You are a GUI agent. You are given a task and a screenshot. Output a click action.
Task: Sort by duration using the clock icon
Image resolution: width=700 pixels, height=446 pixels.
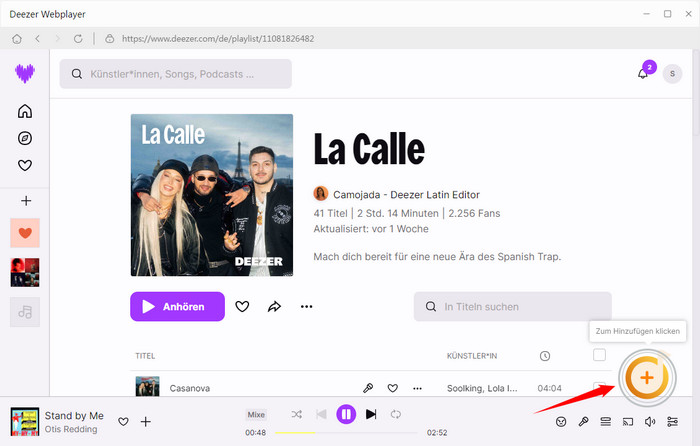pos(545,356)
